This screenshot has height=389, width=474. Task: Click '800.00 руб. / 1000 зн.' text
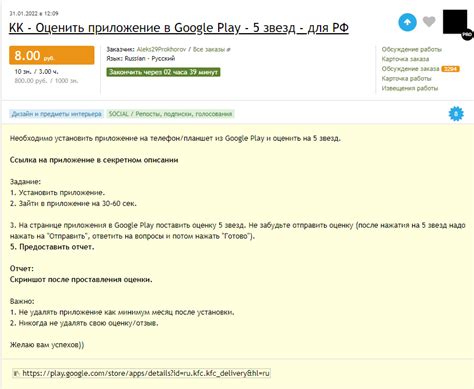click(x=46, y=81)
